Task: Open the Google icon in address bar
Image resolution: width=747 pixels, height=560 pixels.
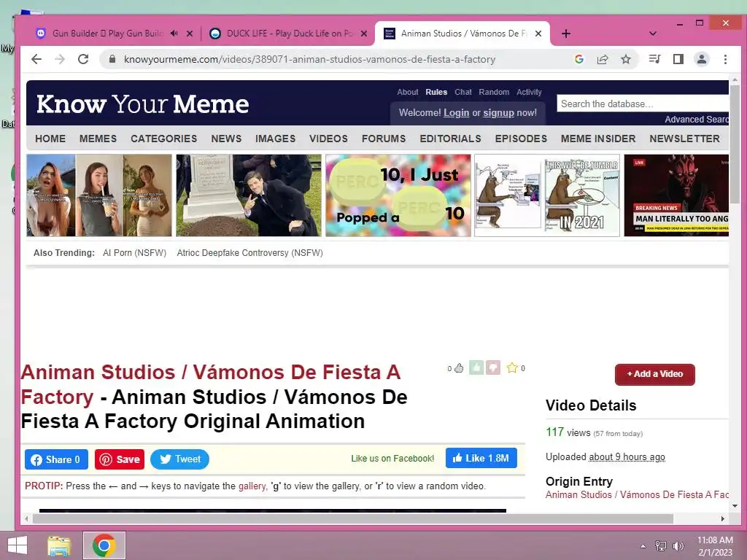Action: [579, 59]
